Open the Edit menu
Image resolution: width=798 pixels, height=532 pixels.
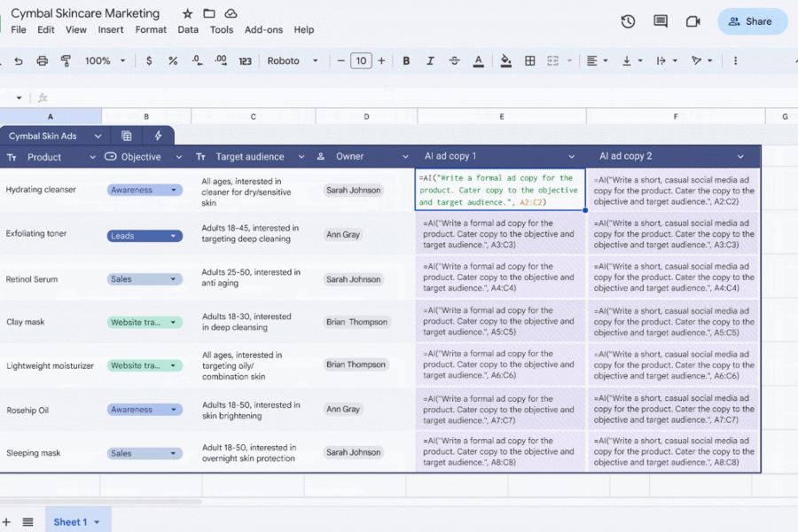pos(46,30)
